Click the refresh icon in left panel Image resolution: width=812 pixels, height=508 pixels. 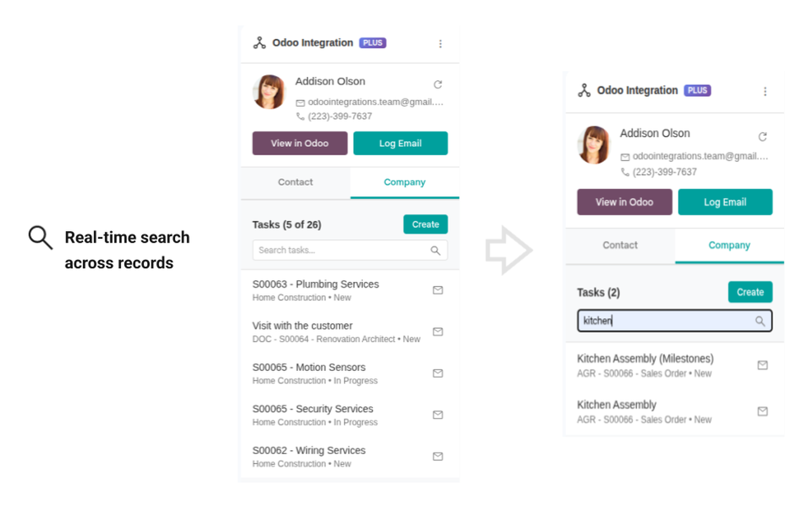pyautogui.click(x=438, y=84)
